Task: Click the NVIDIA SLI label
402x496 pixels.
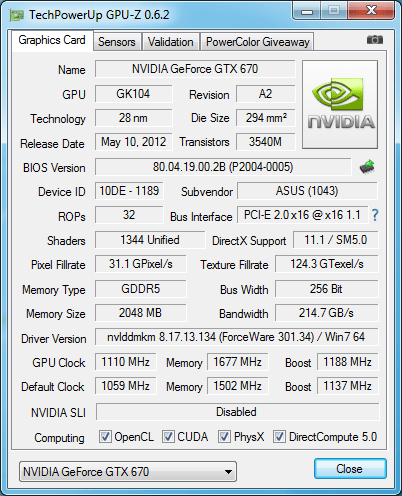Action: 58,413
